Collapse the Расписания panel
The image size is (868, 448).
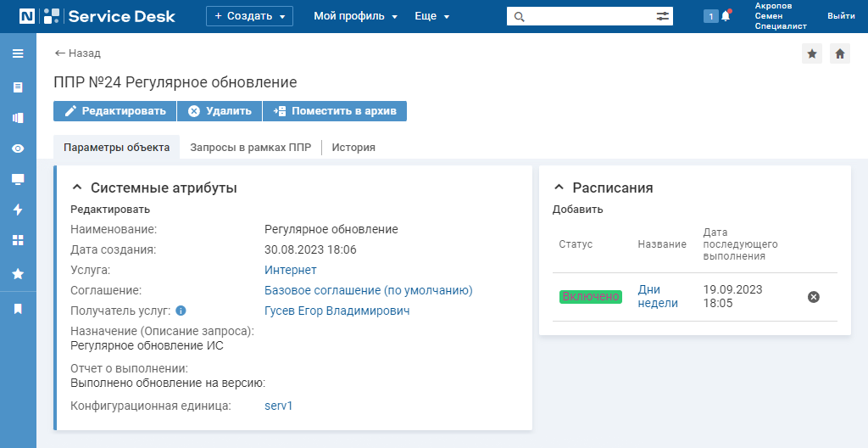tap(559, 188)
